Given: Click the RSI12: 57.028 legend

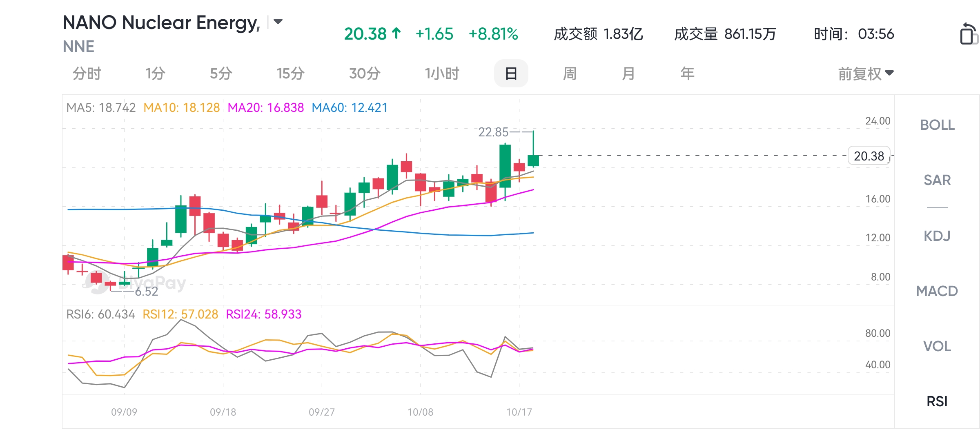Looking at the screenshot, I should (x=180, y=314).
